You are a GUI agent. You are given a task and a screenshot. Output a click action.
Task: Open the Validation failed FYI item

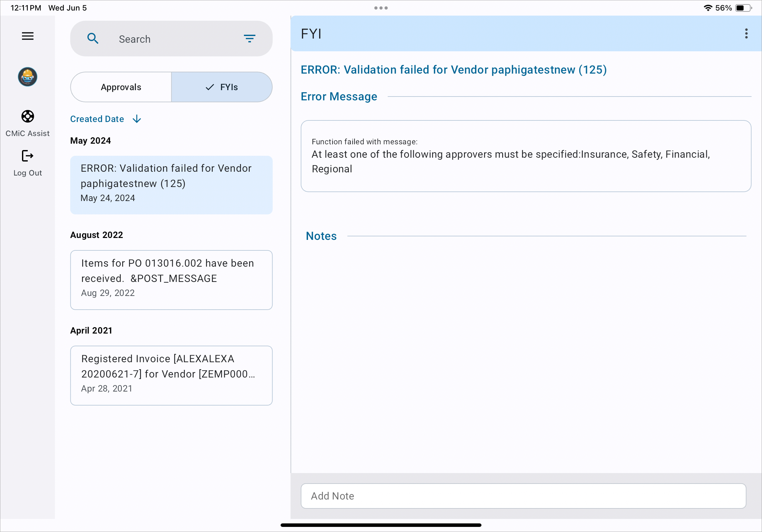pos(171,185)
